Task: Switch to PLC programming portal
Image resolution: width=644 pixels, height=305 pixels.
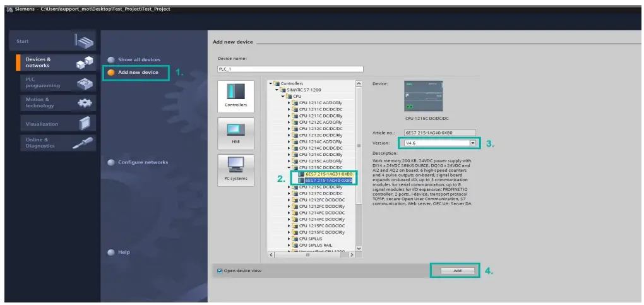Action: point(58,83)
